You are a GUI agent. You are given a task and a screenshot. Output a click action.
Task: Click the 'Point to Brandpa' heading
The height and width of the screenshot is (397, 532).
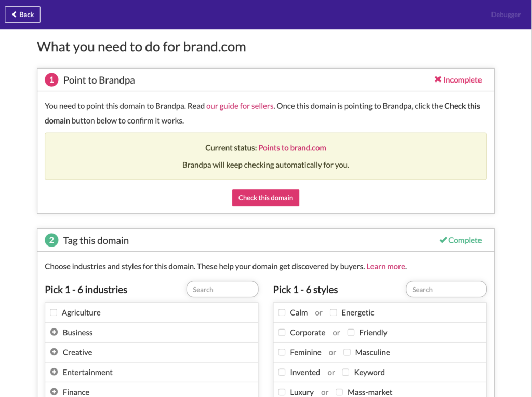pyautogui.click(x=99, y=80)
